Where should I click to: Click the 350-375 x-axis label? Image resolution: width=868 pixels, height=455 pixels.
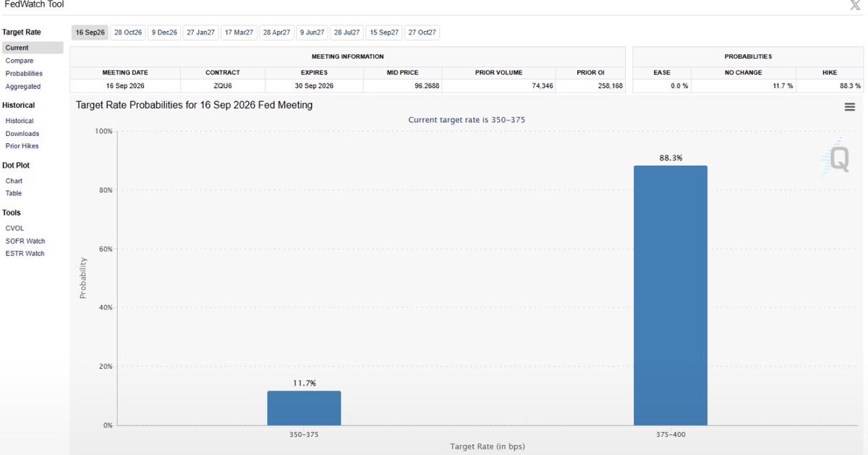304,435
